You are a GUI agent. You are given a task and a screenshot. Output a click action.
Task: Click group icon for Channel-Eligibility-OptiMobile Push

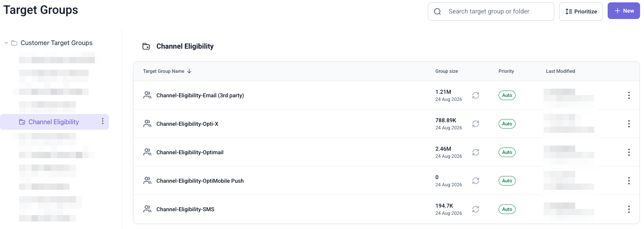(x=147, y=180)
